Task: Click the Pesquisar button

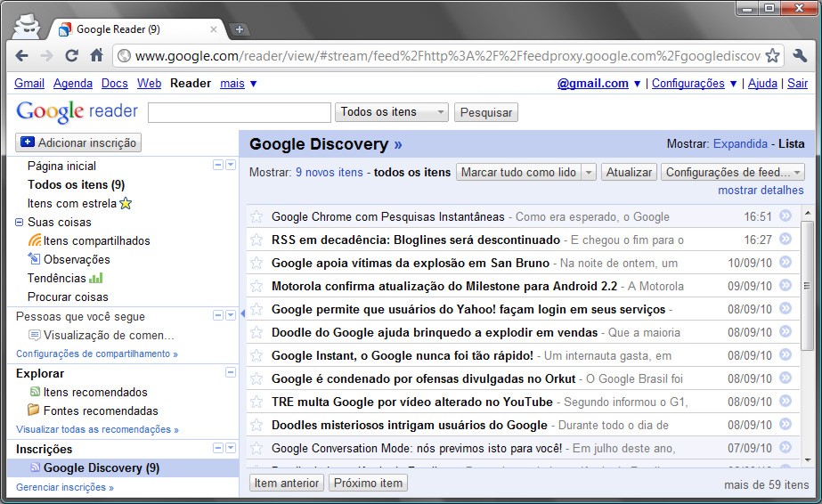Action: [486, 112]
